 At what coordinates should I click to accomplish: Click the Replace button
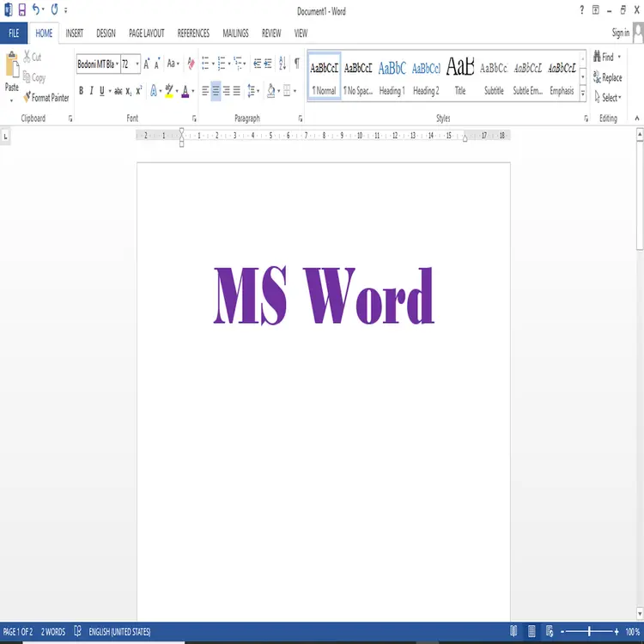[x=607, y=77]
